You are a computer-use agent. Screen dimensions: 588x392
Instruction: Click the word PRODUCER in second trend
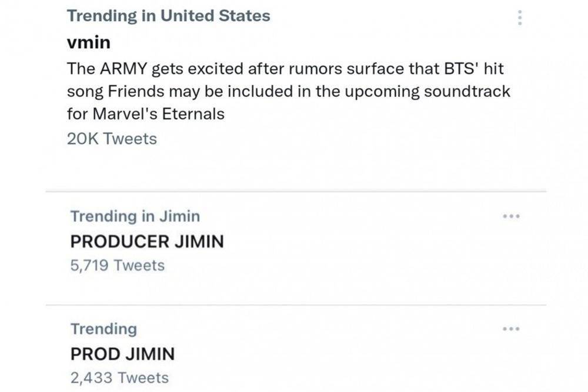click(119, 242)
